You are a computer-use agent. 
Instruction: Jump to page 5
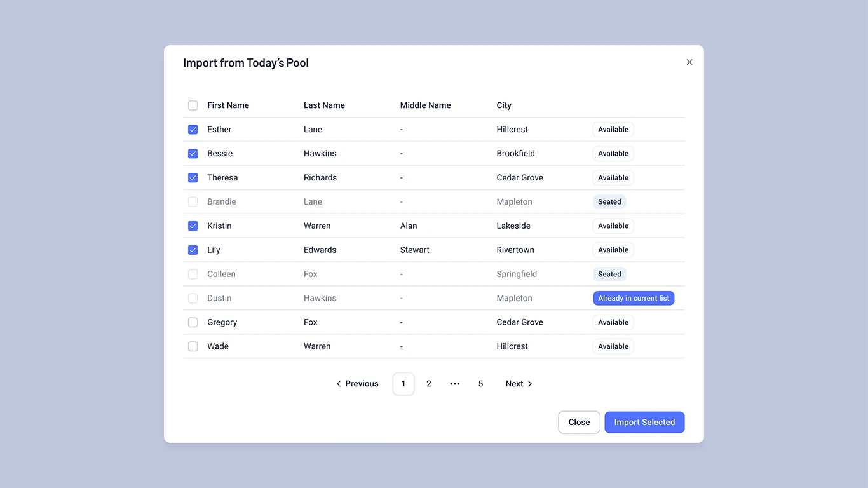pos(481,384)
